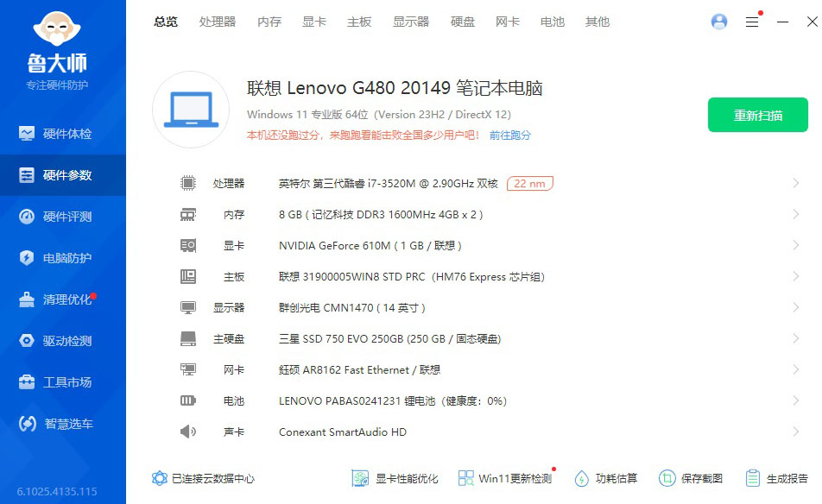
Task: Expand the 主硬盘 row chevron
Action: click(x=796, y=338)
